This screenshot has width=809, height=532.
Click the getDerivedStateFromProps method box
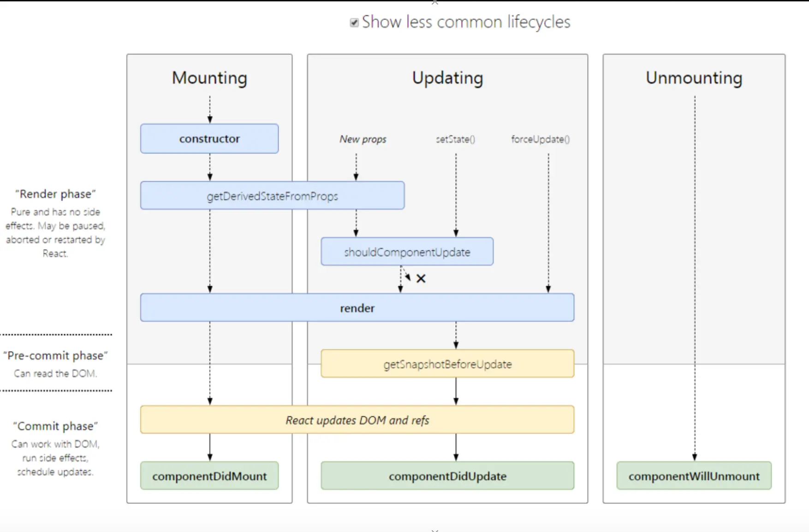(x=272, y=196)
